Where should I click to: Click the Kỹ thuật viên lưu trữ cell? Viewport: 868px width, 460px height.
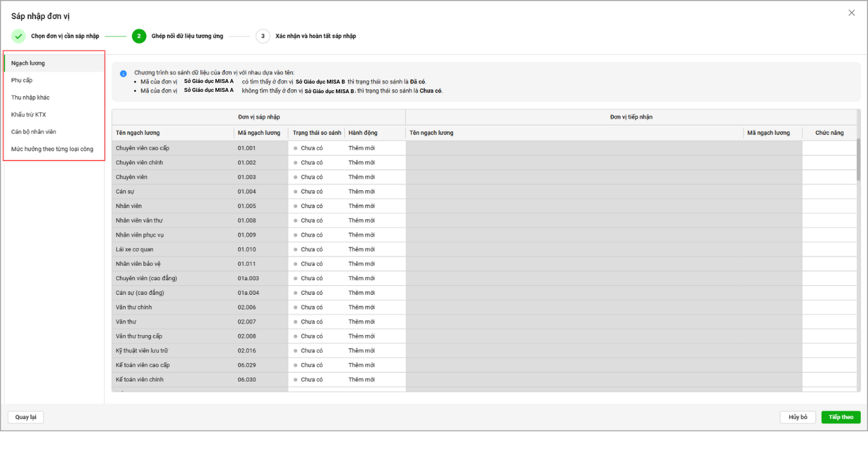pos(173,351)
